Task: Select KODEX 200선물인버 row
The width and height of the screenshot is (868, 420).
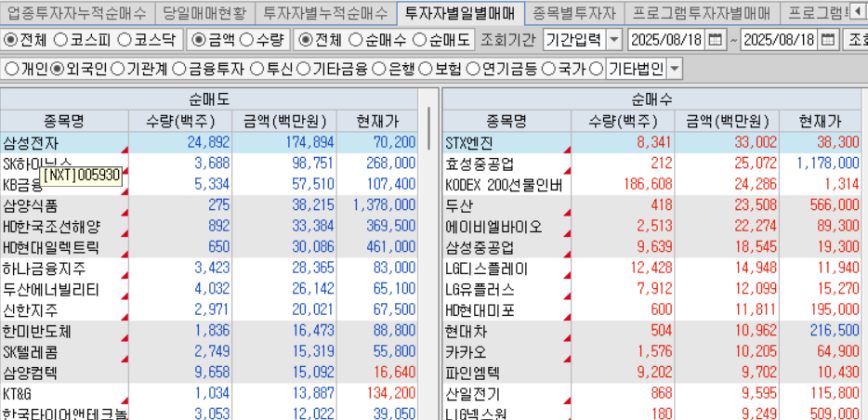Action: tap(652, 185)
